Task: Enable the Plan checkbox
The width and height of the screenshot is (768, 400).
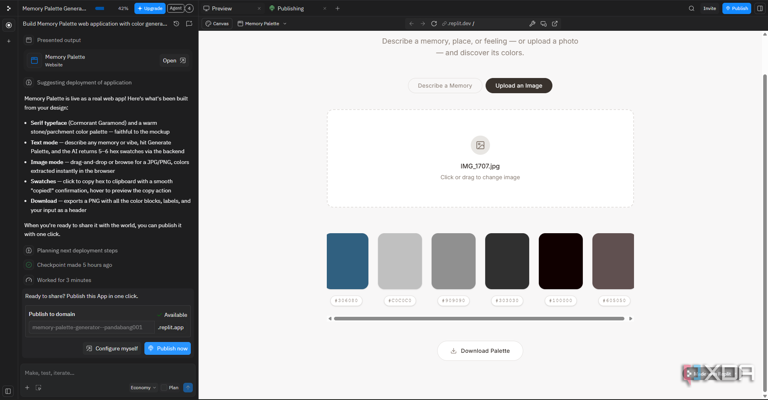Action: coord(164,387)
